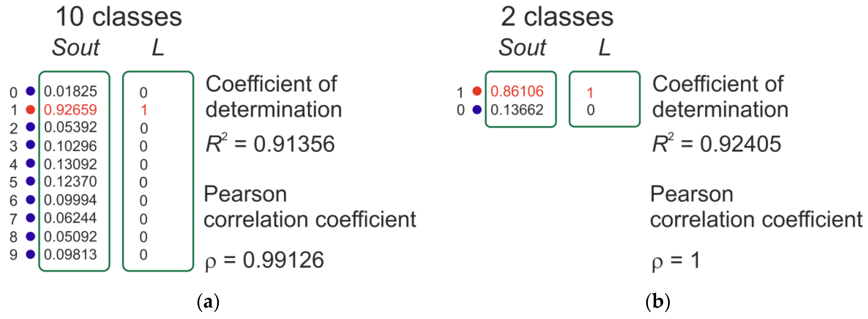Select the blue dot next to class 5

[x=30, y=181]
